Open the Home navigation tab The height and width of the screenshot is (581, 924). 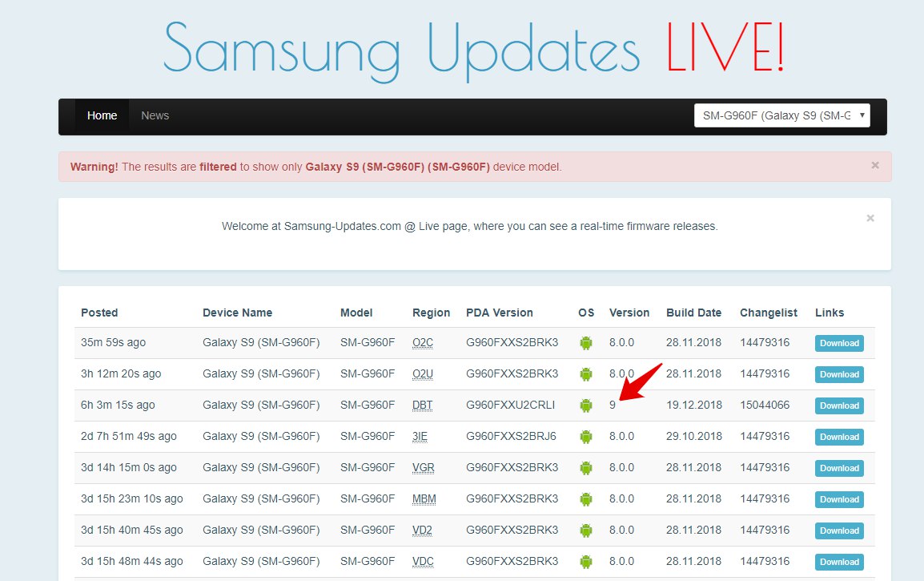tap(102, 115)
